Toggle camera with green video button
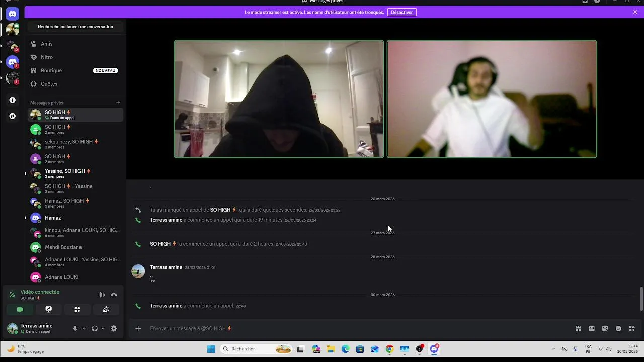Image resolution: width=644 pixels, height=362 pixels. point(20,309)
